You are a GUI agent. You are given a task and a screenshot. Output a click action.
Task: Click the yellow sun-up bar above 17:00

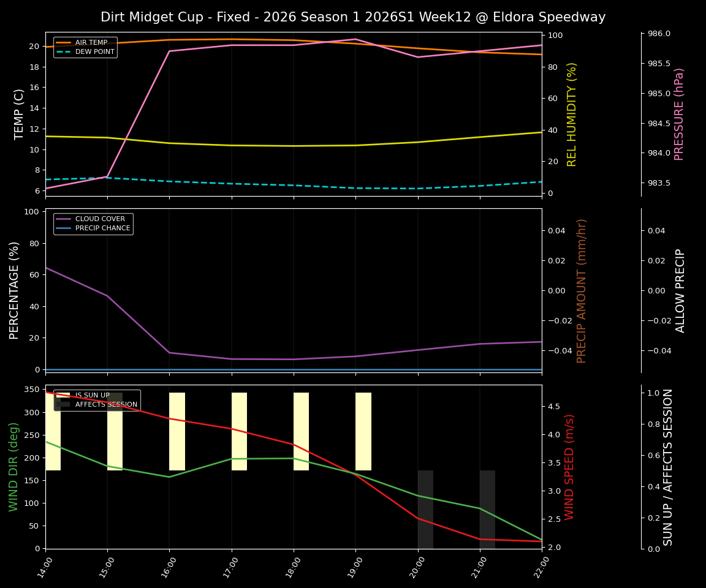[239, 429]
